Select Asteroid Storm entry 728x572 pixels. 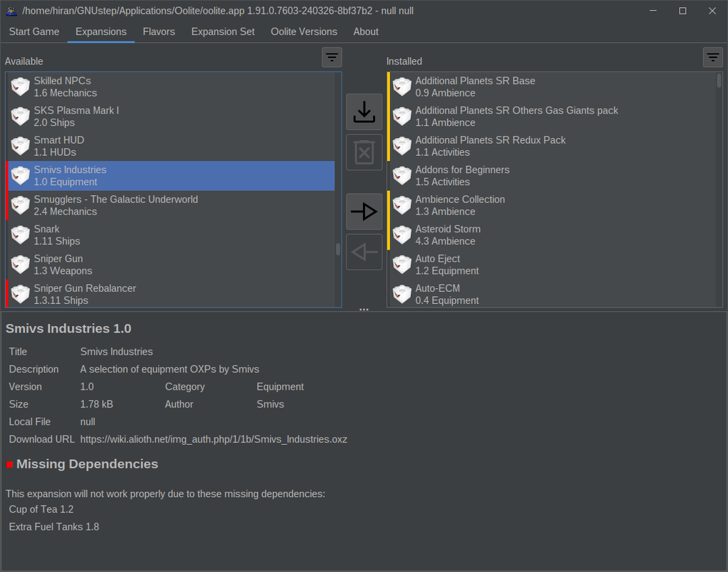click(x=552, y=235)
